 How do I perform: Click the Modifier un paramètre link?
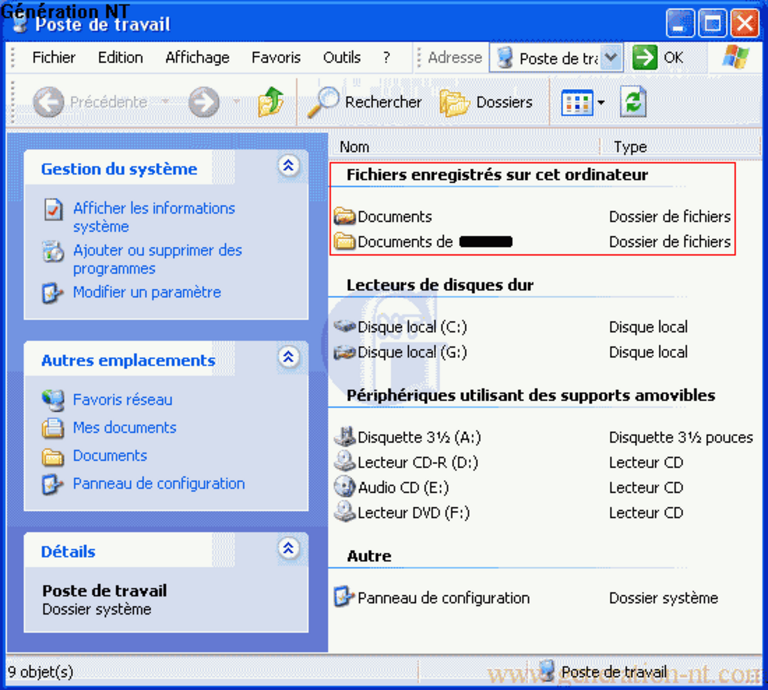point(147,292)
